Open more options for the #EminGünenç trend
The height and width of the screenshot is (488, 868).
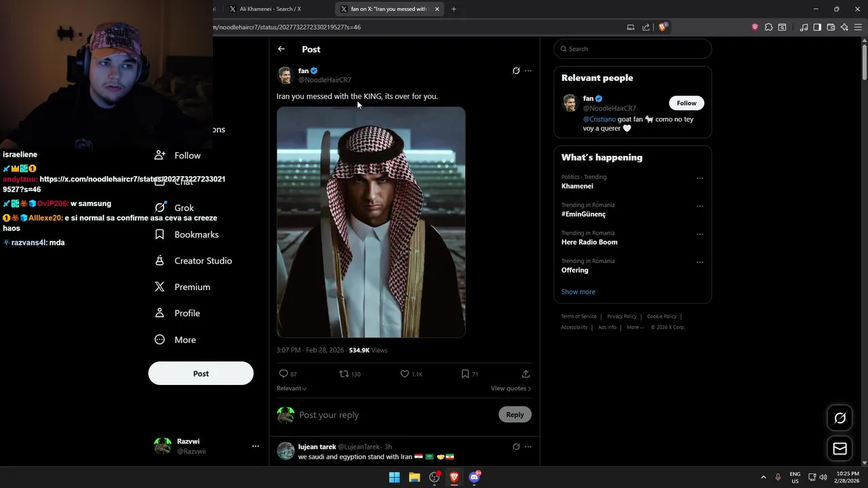(x=700, y=206)
